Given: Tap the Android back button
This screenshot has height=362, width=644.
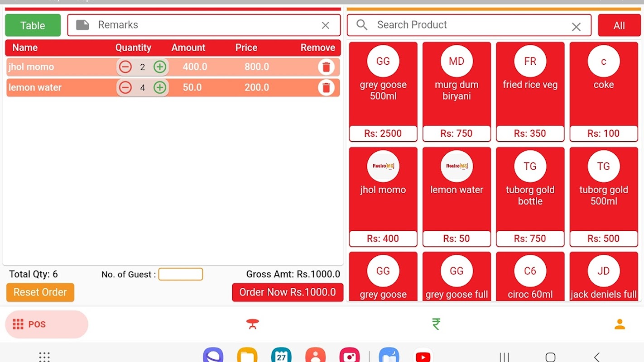Looking at the screenshot, I should [x=597, y=357].
